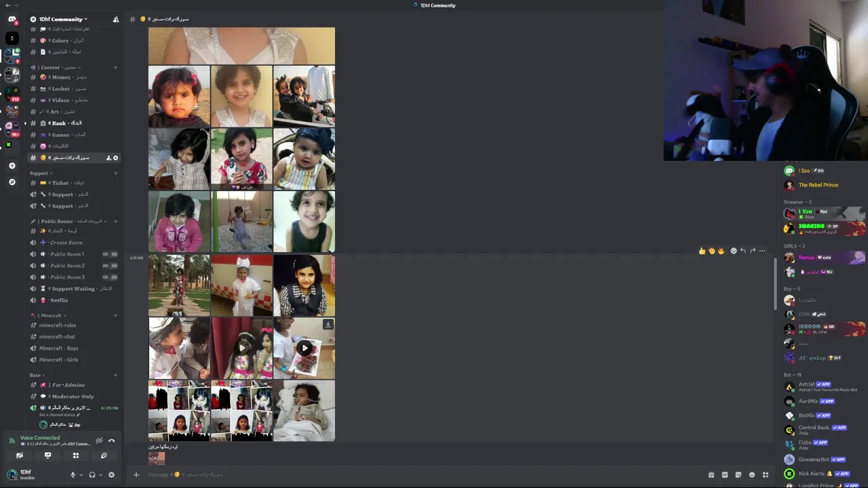Open soundboard icon in voice panel
Viewport: 868px width, 488px height.
104,455
